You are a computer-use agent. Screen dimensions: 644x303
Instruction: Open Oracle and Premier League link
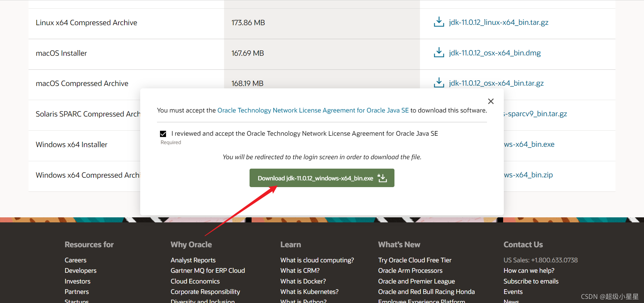[416, 281]
